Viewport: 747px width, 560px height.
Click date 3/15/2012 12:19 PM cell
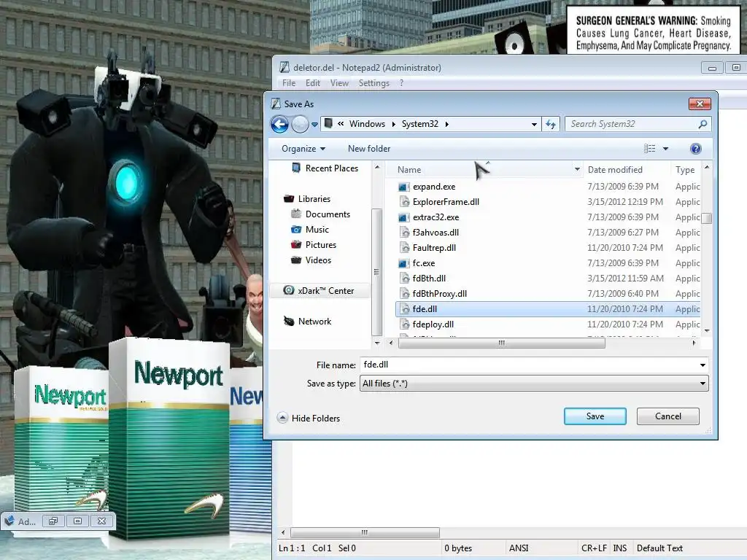[625, 202]
